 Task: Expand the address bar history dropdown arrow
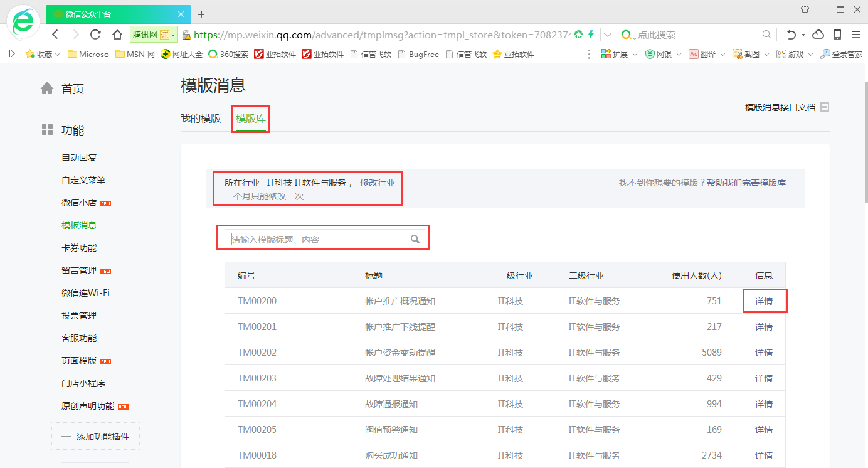tap(608, 35)
